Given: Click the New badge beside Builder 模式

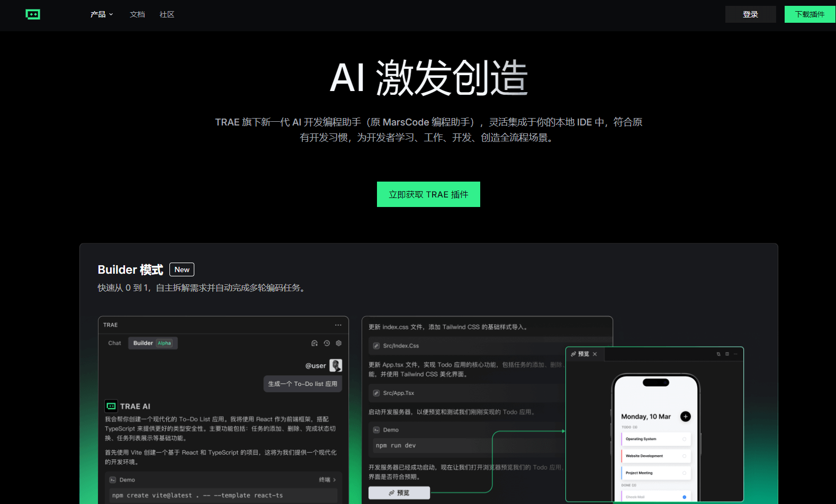Looking at the screenshot, I should pos(182,269).
